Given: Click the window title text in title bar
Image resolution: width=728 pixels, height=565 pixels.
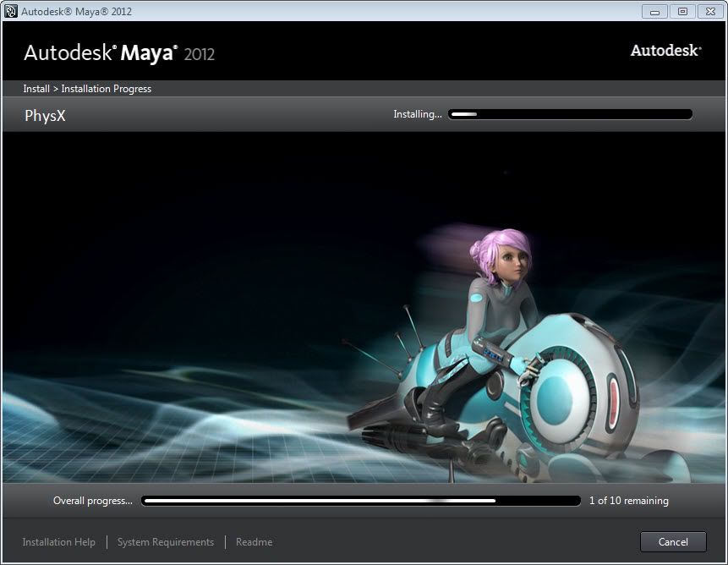Looking at the screenshot, I should pyautogui.click(x=76, y=11).
